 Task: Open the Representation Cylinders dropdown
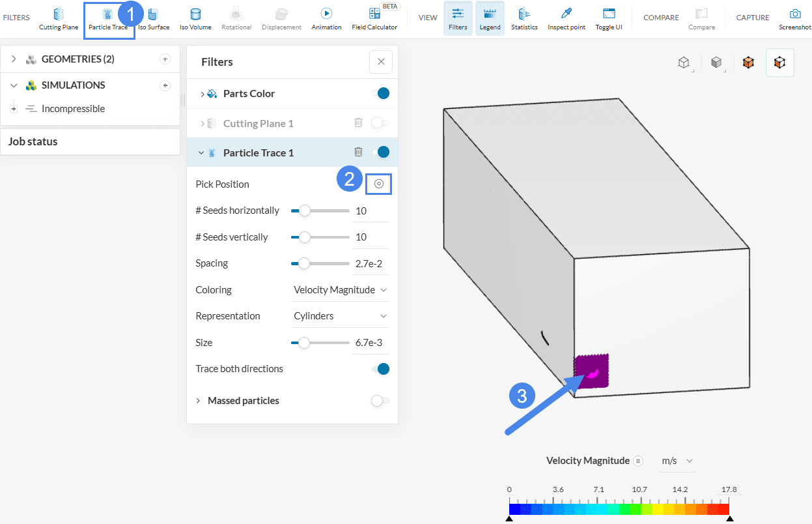340,316
